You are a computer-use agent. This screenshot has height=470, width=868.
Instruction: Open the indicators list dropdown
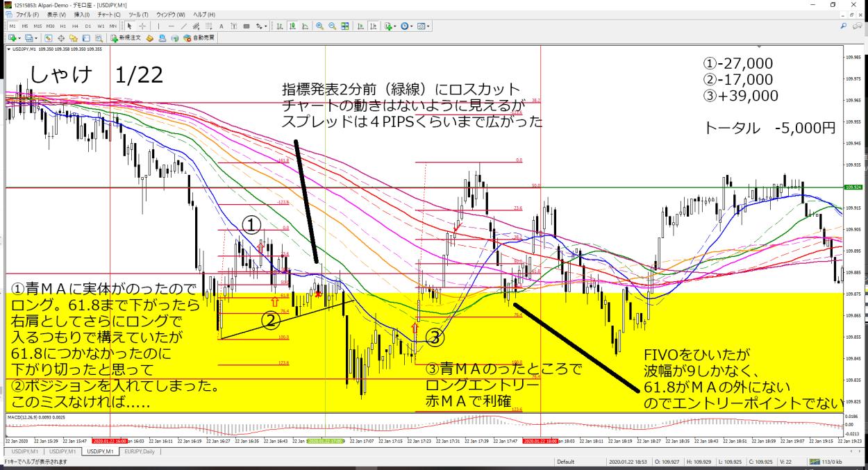387,26
